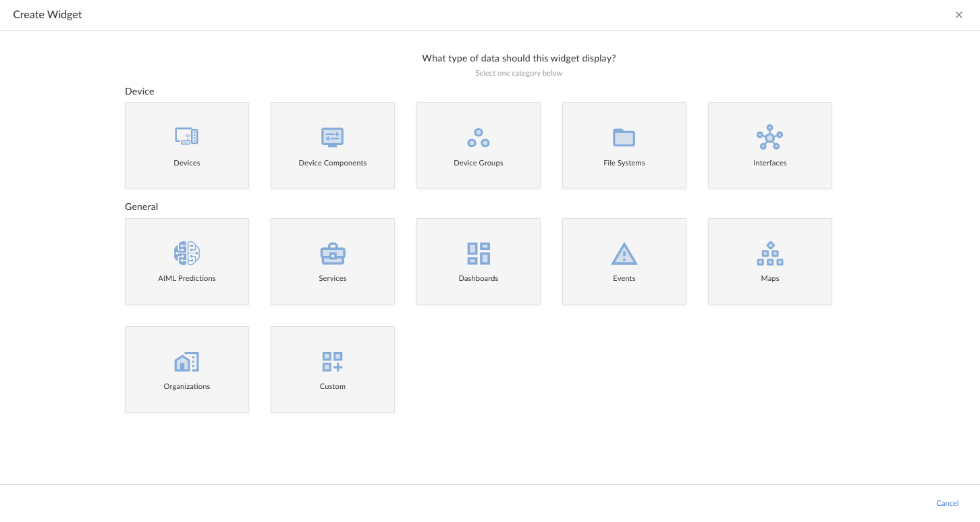The height and width of the screenshot is (522, 980).
Task: Click the "Device Components" text label
Action: (332, 163)
